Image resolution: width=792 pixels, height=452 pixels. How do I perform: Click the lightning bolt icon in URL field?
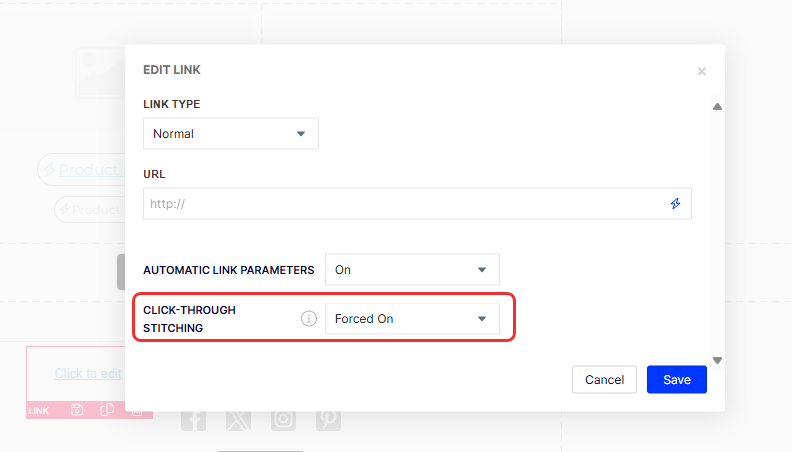click(675, 204)
